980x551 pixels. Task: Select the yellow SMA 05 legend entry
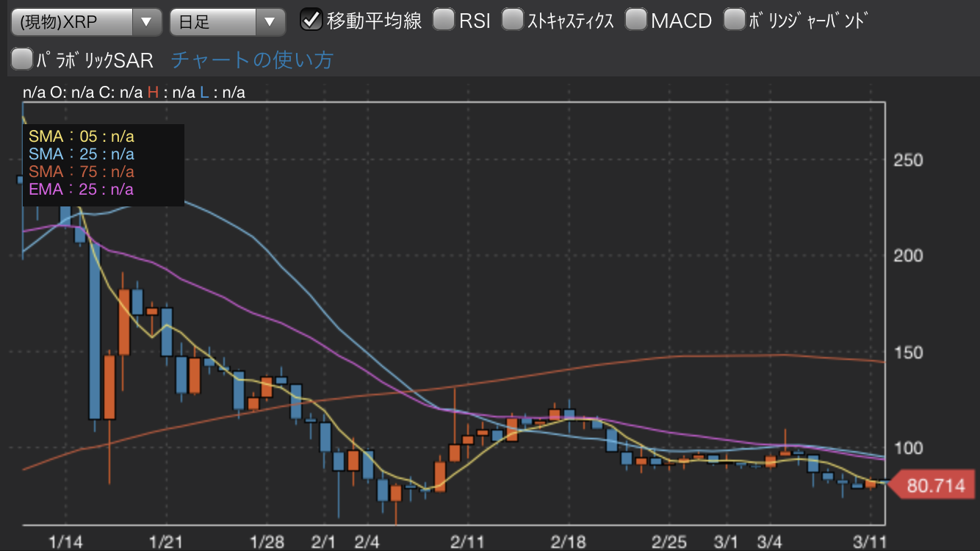(x=81, y=137)
